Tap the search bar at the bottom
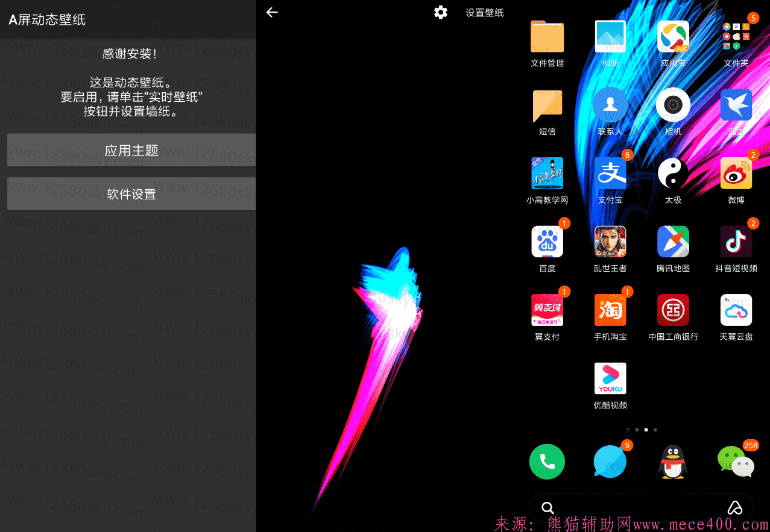770x532 pixels. (x=641, y=507)
